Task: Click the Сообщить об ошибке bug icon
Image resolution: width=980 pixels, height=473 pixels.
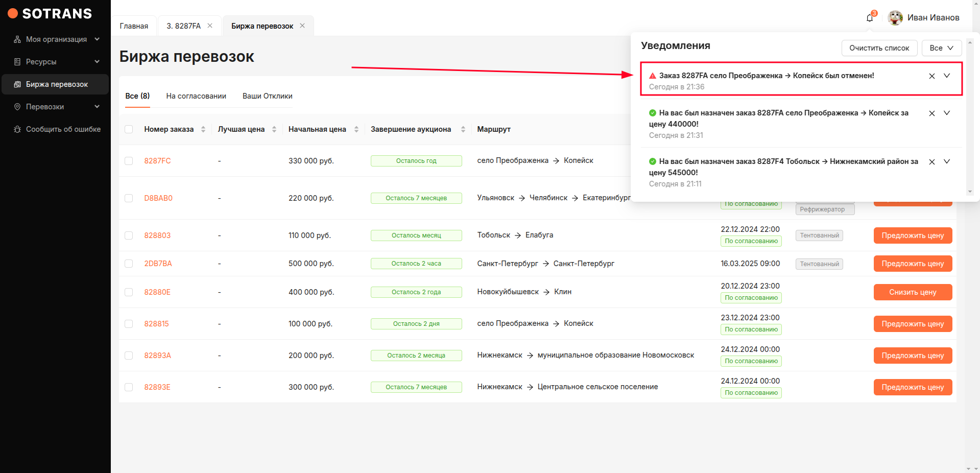Action: [x=17, y=129]
